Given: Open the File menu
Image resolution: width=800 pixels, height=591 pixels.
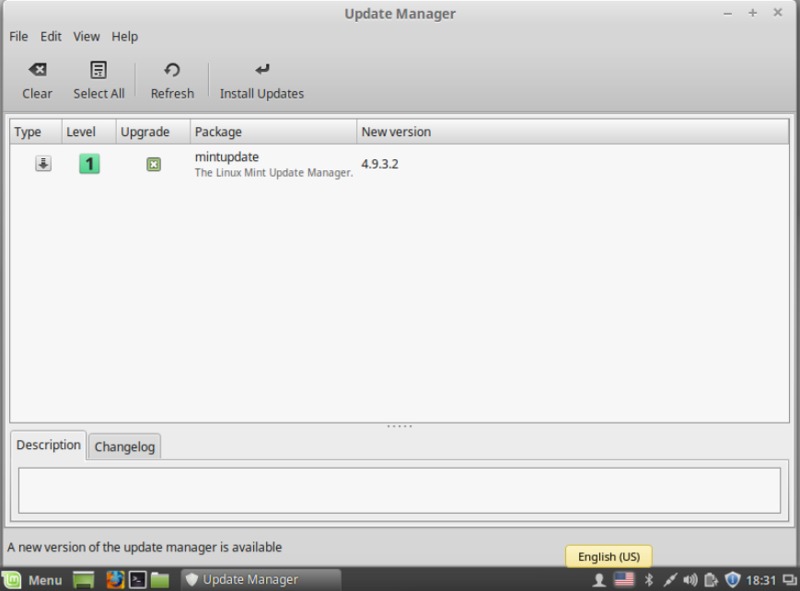Looking at the screenshot, I should [x=18, y=36].
